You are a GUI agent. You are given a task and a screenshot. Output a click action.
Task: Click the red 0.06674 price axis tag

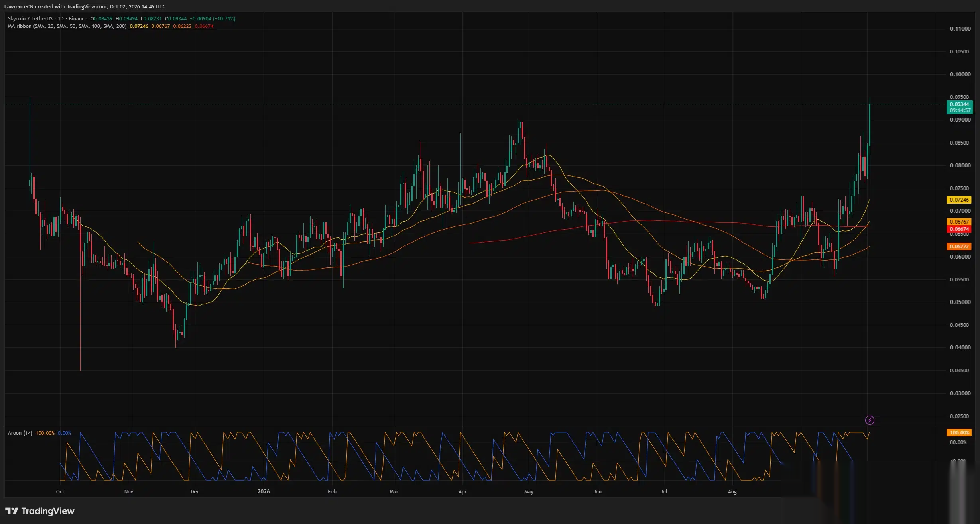(959, 229)
